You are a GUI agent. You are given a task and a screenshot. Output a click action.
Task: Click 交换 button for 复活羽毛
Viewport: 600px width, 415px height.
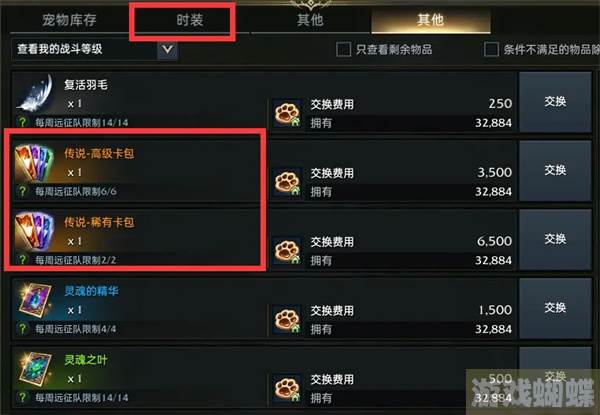tap(555, 102)
